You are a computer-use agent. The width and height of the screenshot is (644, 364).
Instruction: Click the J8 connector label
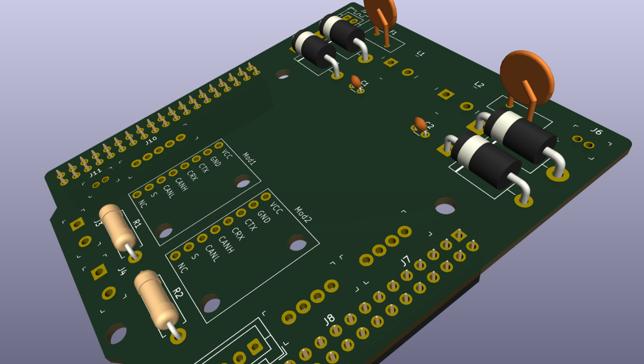coord(329,320)
